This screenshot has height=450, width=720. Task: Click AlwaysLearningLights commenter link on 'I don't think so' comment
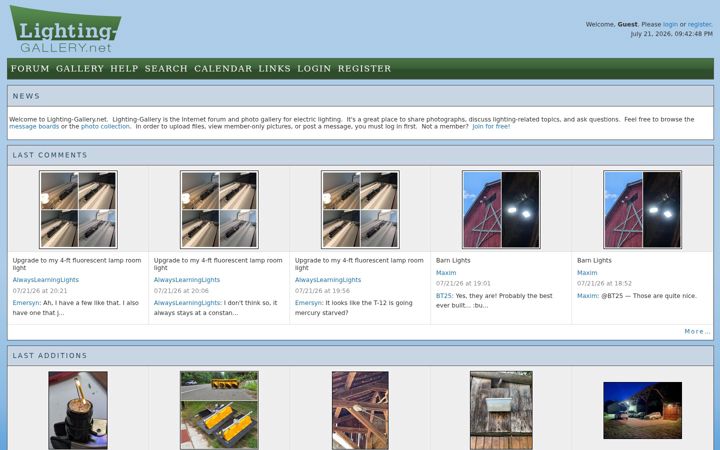(187, 303)
